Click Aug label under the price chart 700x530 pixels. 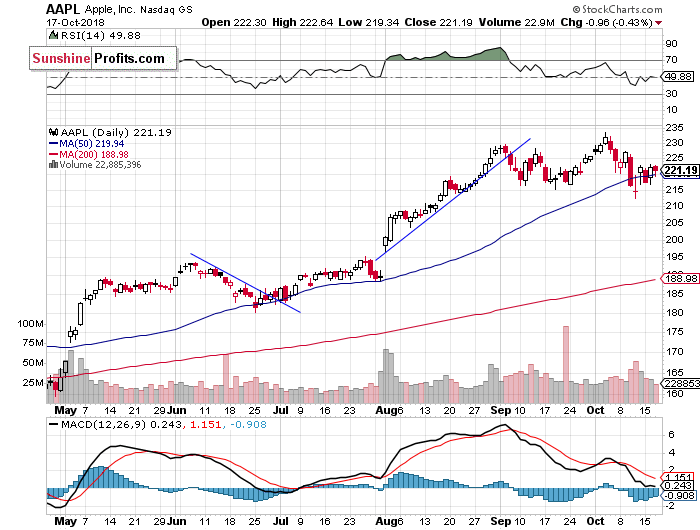[x=386, y=410]
